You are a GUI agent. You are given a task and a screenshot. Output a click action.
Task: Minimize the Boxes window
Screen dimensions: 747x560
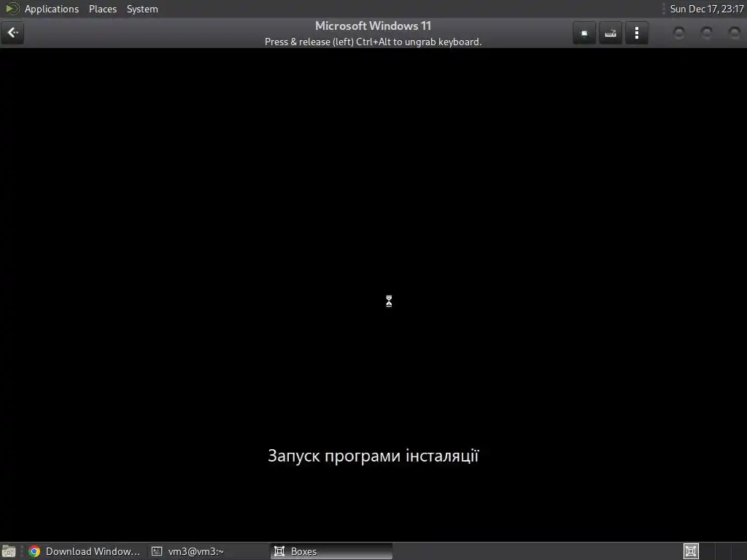tap(679, 33)
